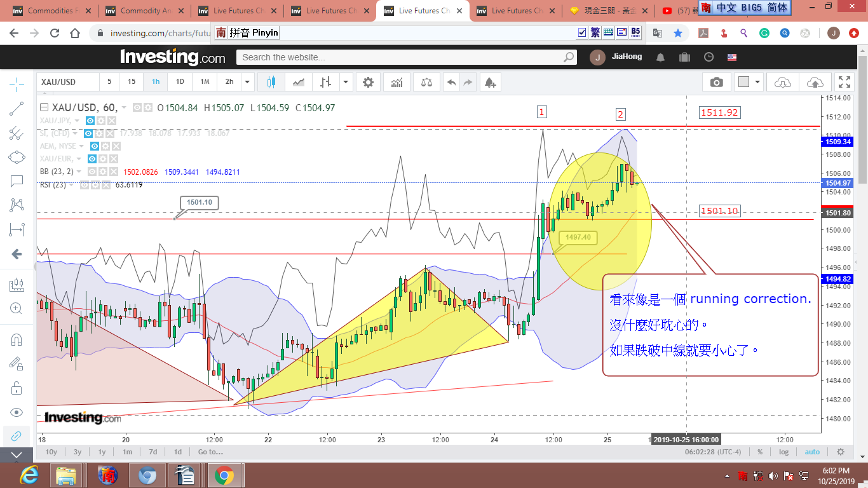Image resolution: width=868 pixels, height=488 pixels.
Task: Expand the time interval dropdown after 2h
Action: pos(247,82)
